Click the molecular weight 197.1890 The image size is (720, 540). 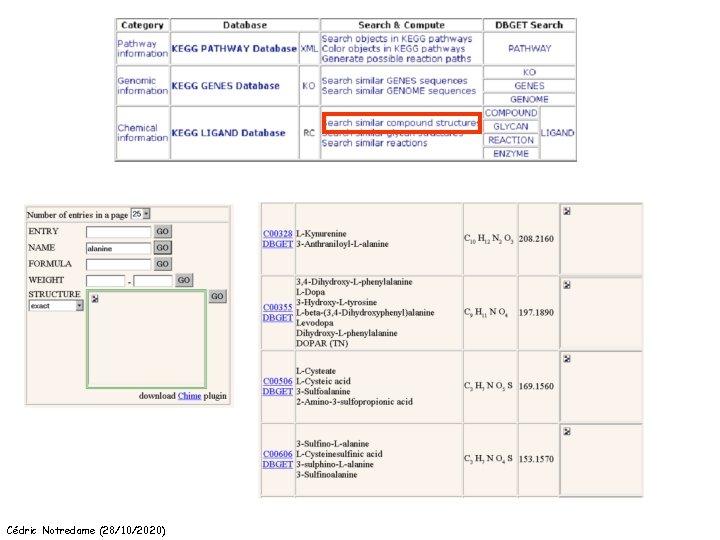[536, 313]
